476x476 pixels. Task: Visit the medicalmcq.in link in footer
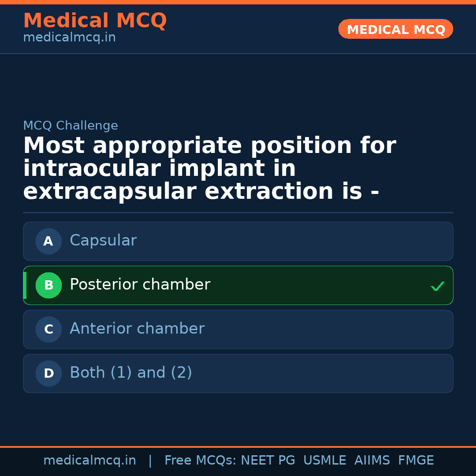point(90,460)
